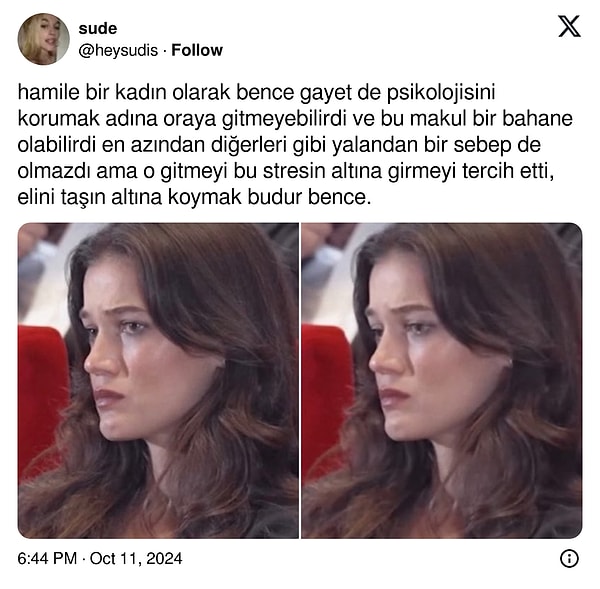Click tweet line starting 'korumak adına oraya'

coord(295,119)
